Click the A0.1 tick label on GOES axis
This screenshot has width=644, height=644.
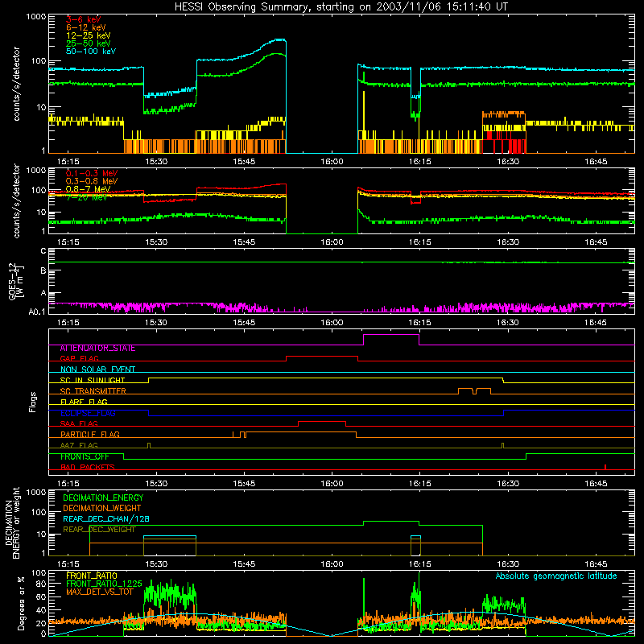(37, 312)
